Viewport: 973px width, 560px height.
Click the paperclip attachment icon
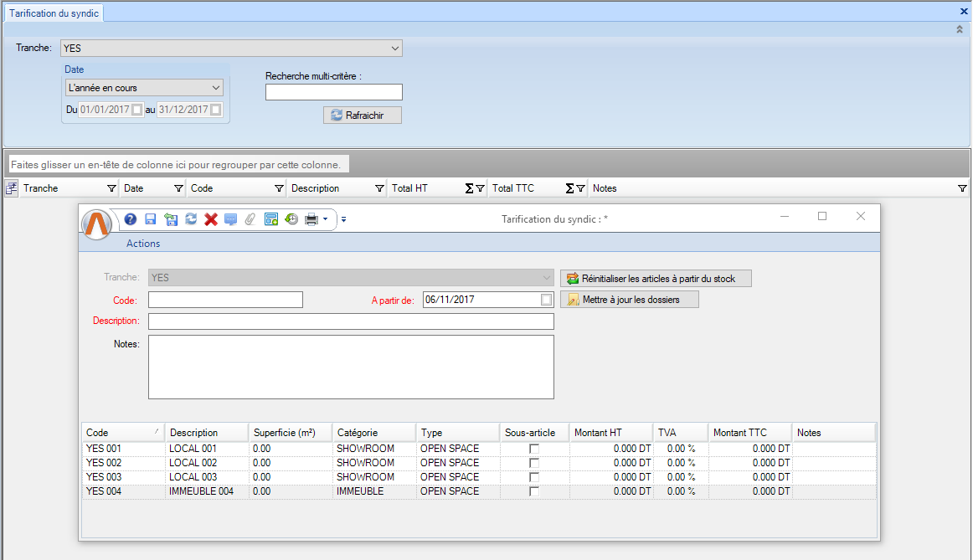[x=250, y=219]
